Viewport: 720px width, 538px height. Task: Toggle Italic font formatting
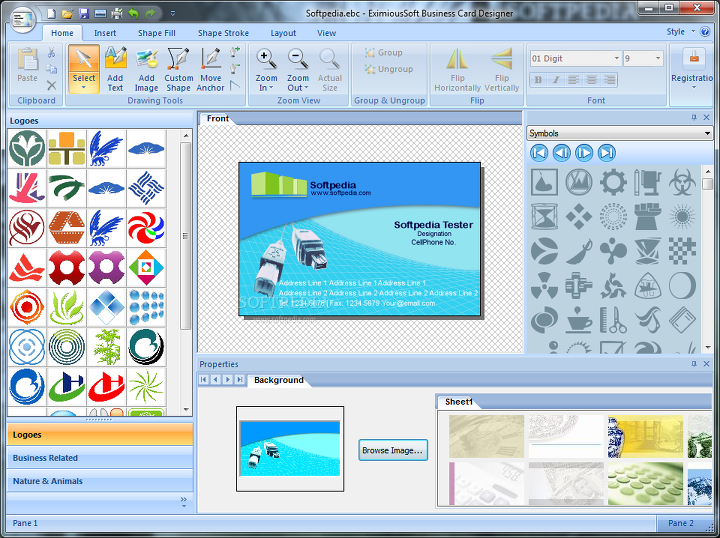tap(556, 80)
